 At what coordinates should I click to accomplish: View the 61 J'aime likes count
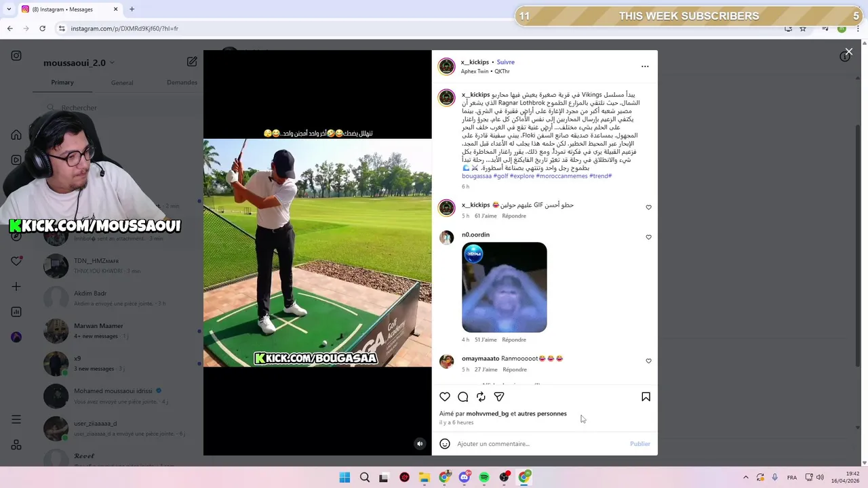click(x=486, y=216)
